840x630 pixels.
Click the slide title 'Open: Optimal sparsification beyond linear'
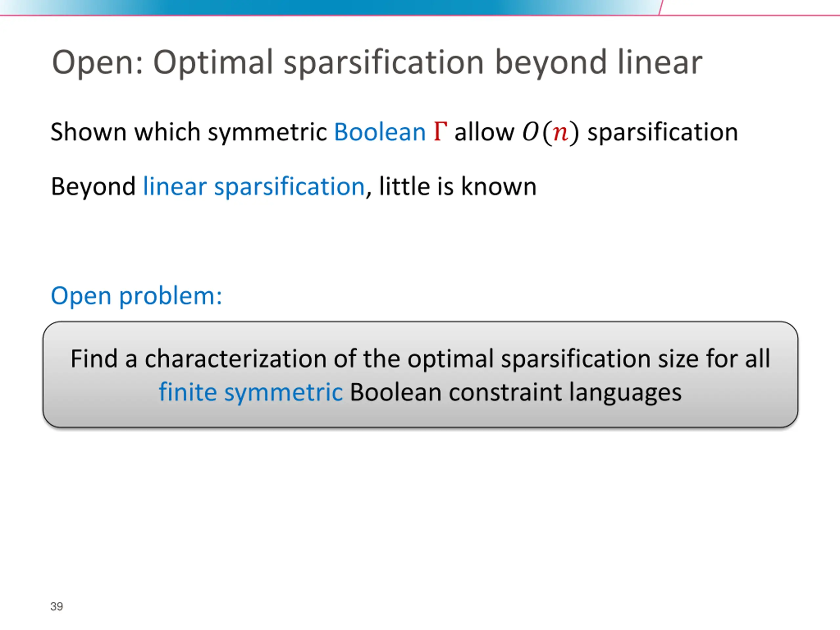(377, 63)
